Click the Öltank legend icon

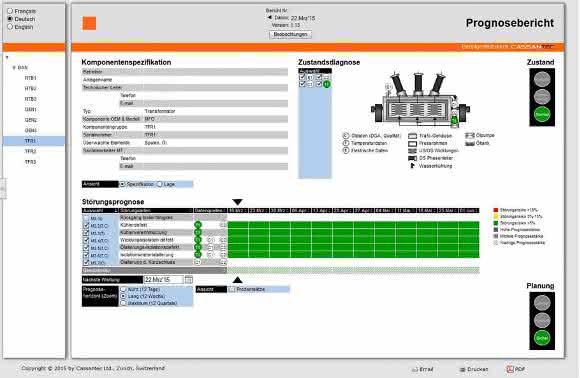[x=470, y=143]
